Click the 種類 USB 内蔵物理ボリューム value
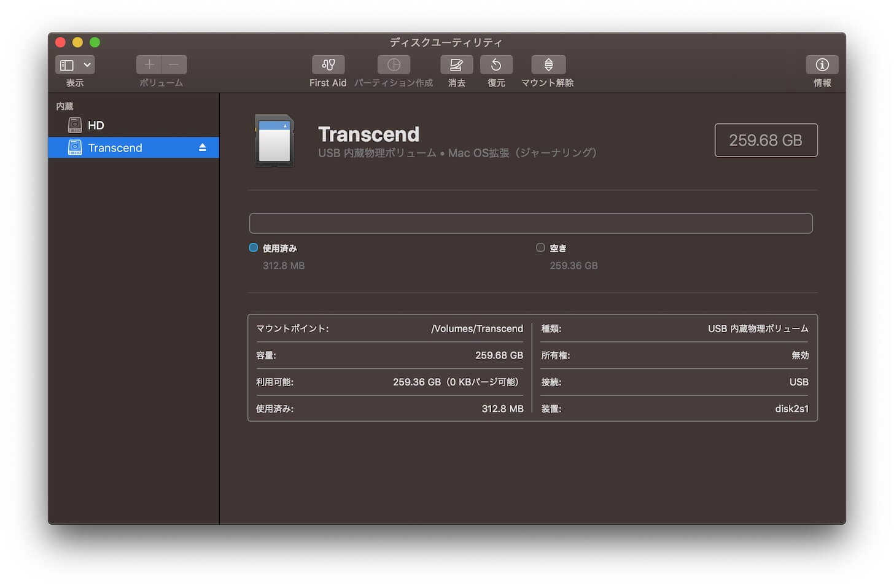The height and width of the screenshot is (588, 894). [758, 328]
